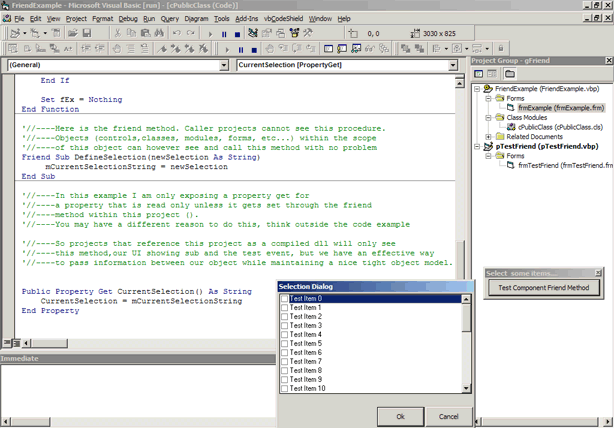Tick the Test Item 7 checkbox
The height and width of the screenshot is (428, 614).
[x=285, y=362]
